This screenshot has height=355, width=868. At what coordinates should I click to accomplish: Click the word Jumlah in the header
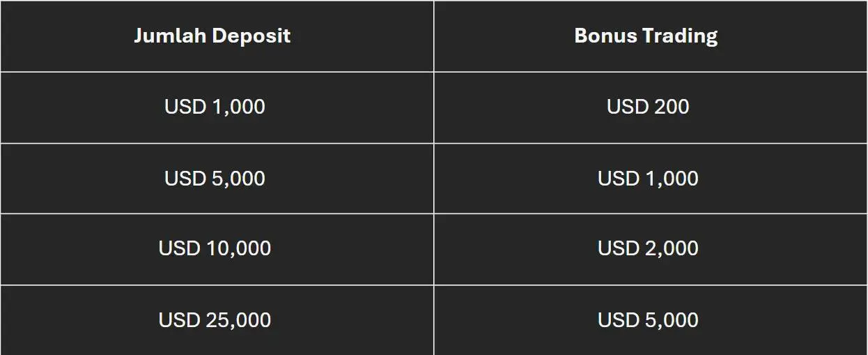coord(170,36)
